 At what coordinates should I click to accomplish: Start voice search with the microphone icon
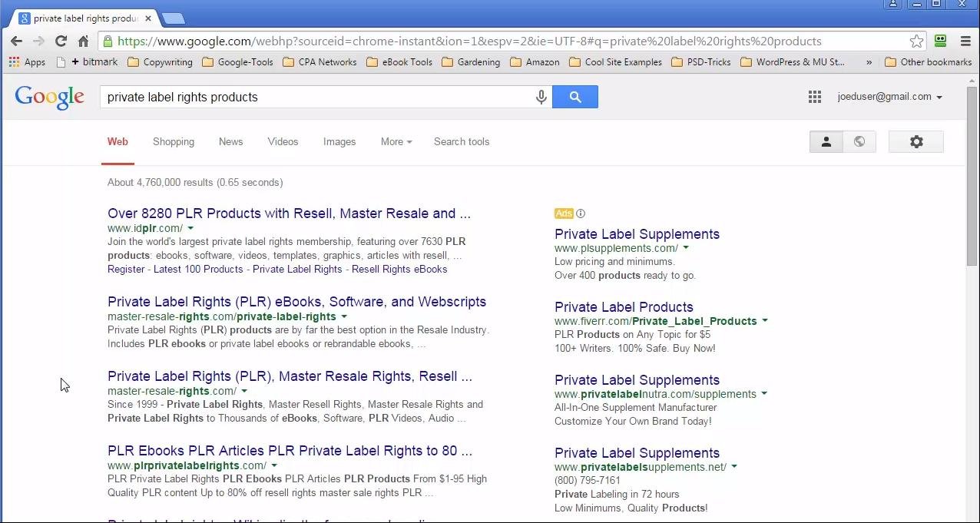tap(541, 97)
